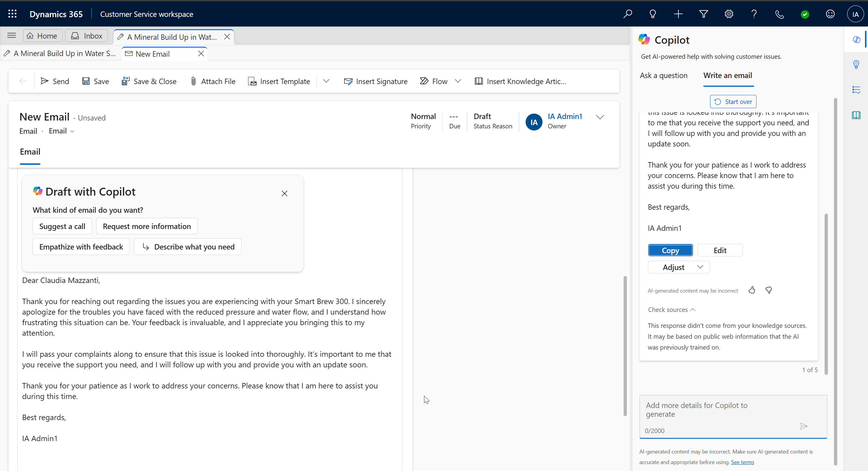Expand the header chevron next to Owner
This screenshot has width=868, height=471.
coord(600,117)
